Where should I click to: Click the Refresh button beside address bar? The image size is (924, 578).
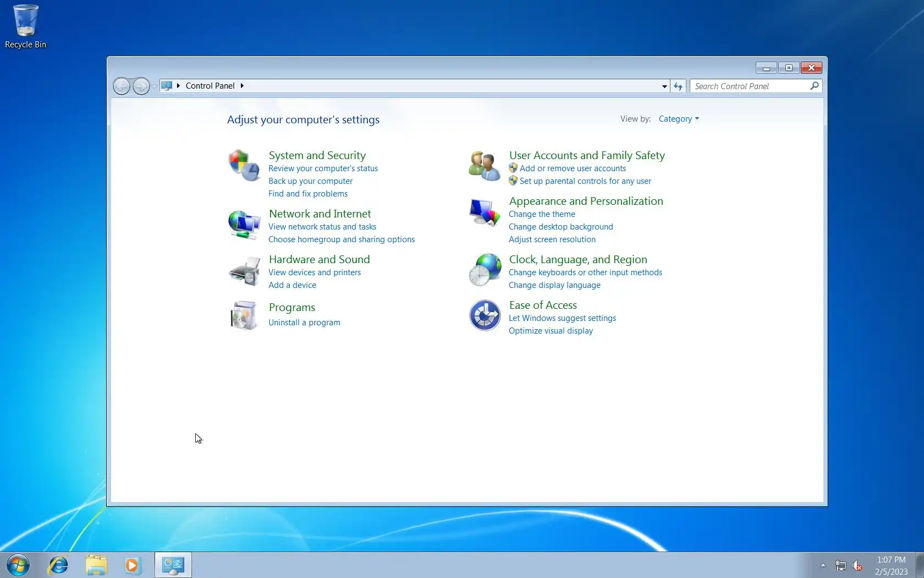click(x=678, y=86)
